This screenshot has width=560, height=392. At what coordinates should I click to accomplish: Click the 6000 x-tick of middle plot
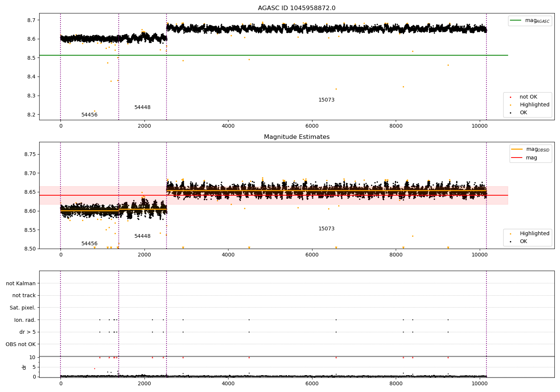point(312,255)
